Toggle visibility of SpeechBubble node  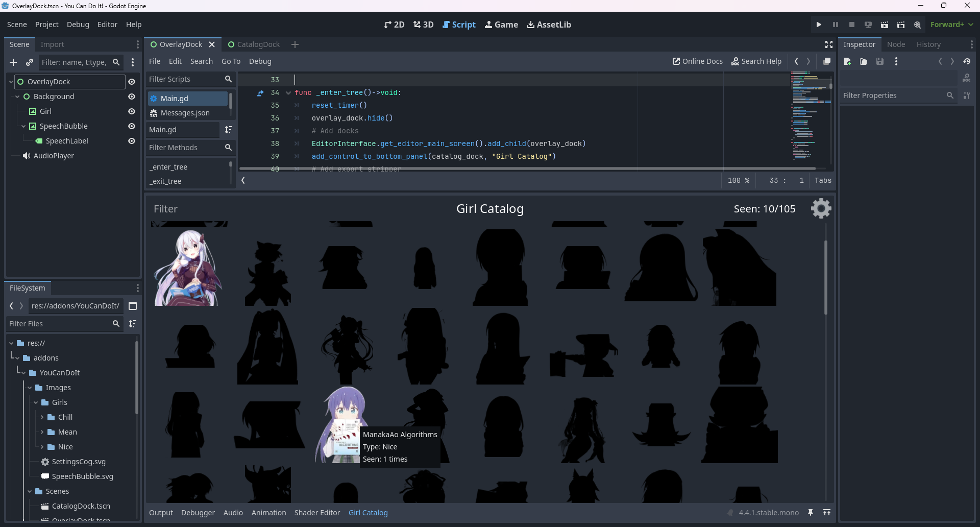coord(132,126)
